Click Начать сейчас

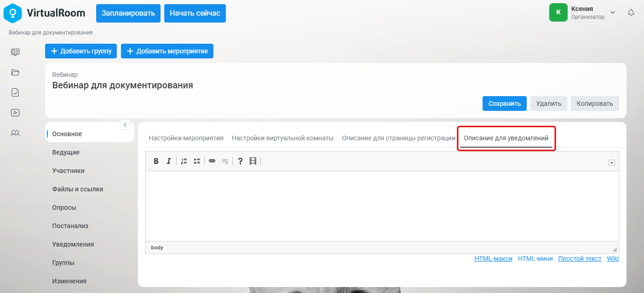195,13
